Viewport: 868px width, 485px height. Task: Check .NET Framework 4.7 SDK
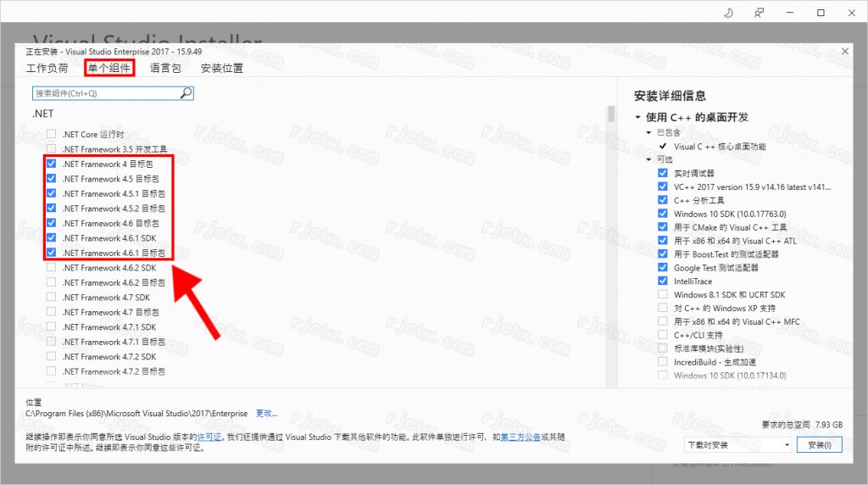click(52, 298)
